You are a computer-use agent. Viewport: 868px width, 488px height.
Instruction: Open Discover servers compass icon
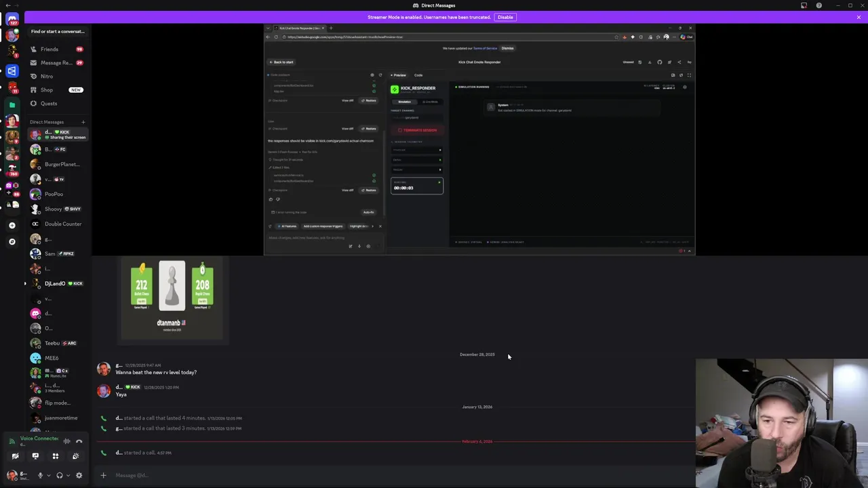tap(12, 241)
